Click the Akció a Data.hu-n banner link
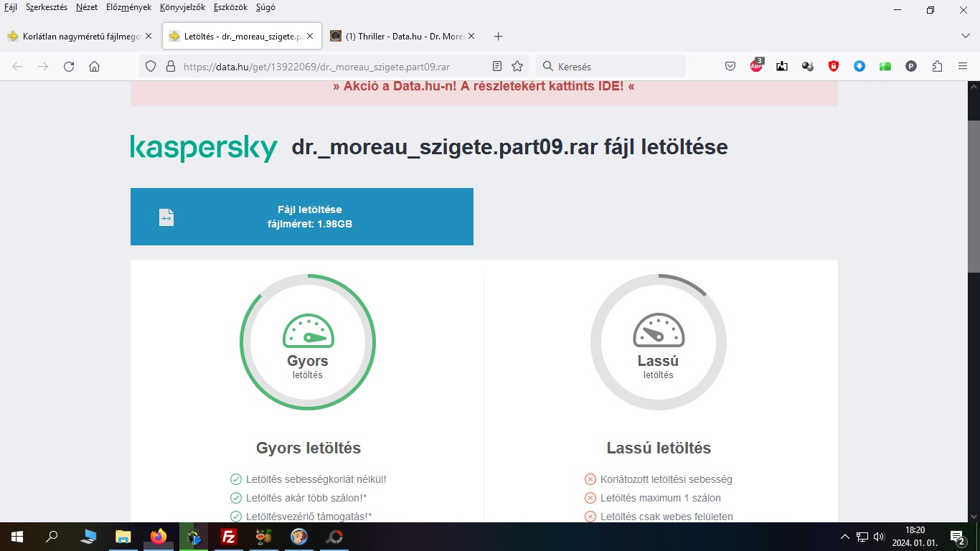 tap(484, 86)
